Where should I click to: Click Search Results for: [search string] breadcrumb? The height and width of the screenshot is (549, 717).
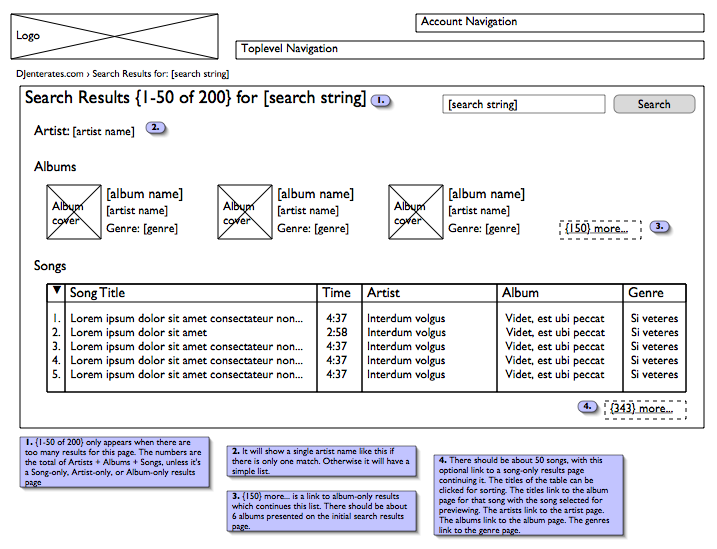(x=161, y=74)
